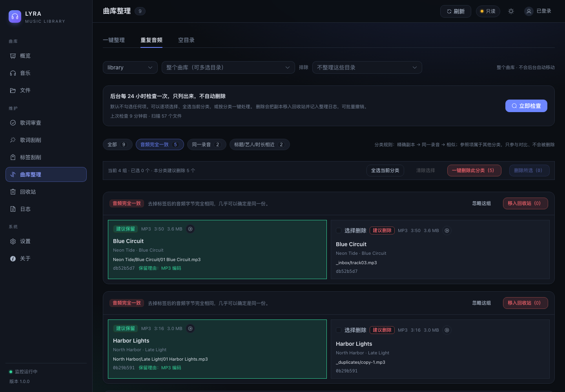Toggle the 只读 read-only indicator
This screenshot has height=392, width=565.
(x=488, y=11)
